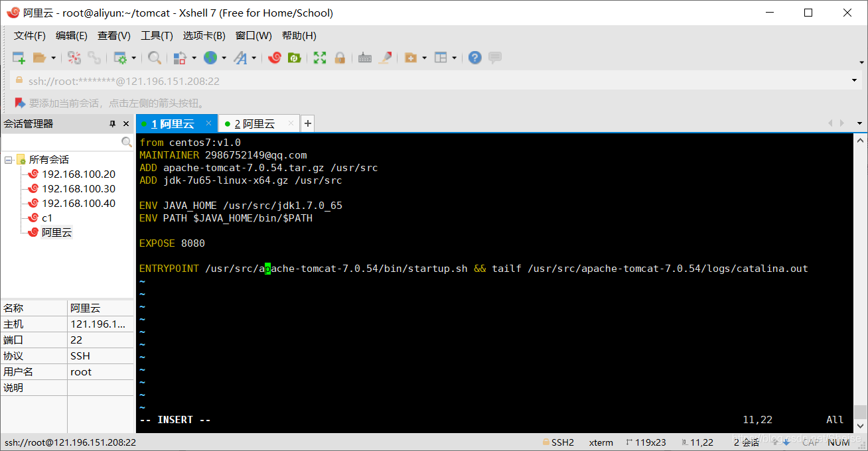The width and height of the screenshot is (868, 451).
Task: Click the bookmark arrow add-session icon
Action: [x=20, y=103]
